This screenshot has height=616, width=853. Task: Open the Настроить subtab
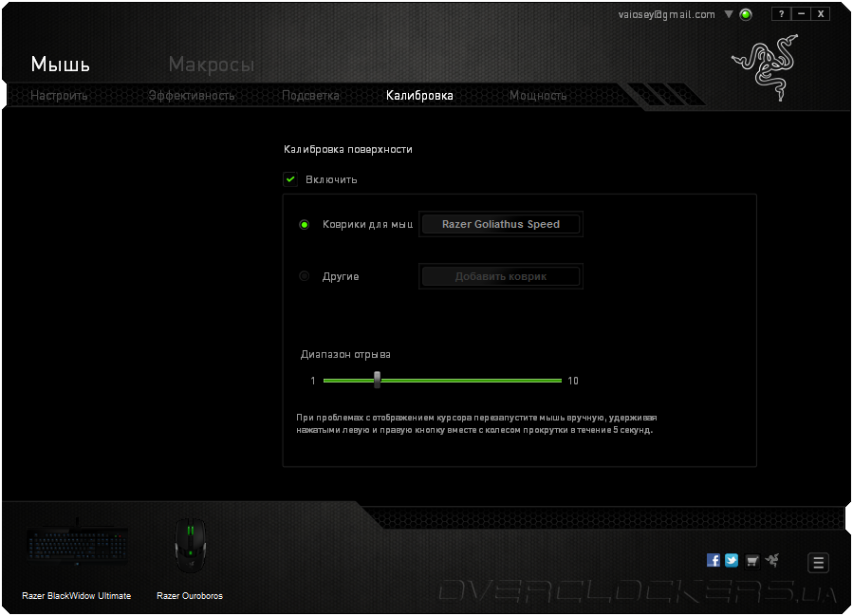(59, 95)
